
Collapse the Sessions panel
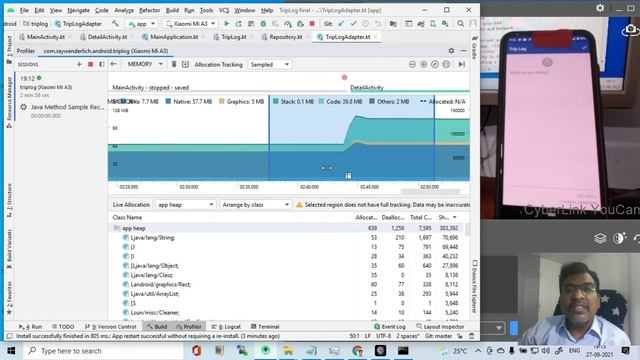(102, 64)
